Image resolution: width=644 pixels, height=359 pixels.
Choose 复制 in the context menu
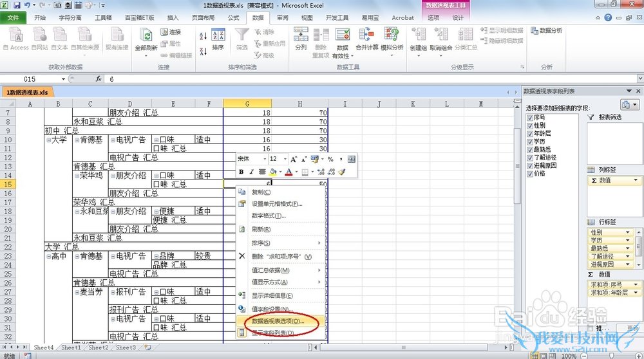(261, 192)
